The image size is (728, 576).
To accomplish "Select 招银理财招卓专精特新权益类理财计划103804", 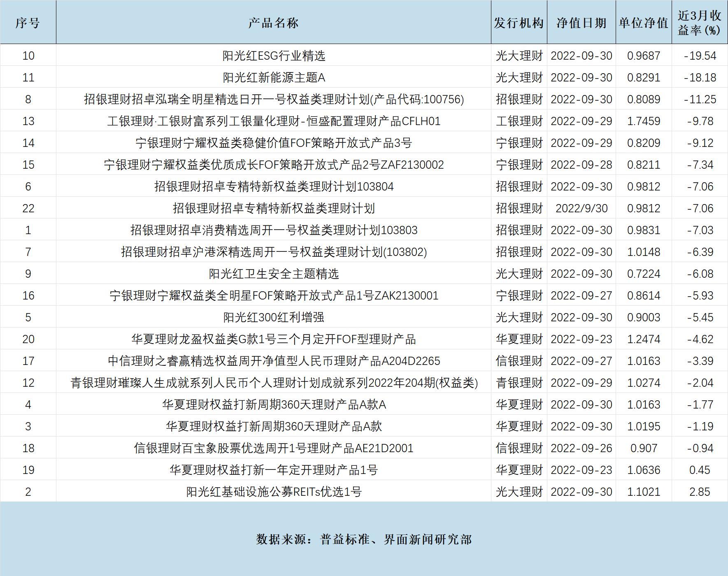I will (x=274, y=186).
